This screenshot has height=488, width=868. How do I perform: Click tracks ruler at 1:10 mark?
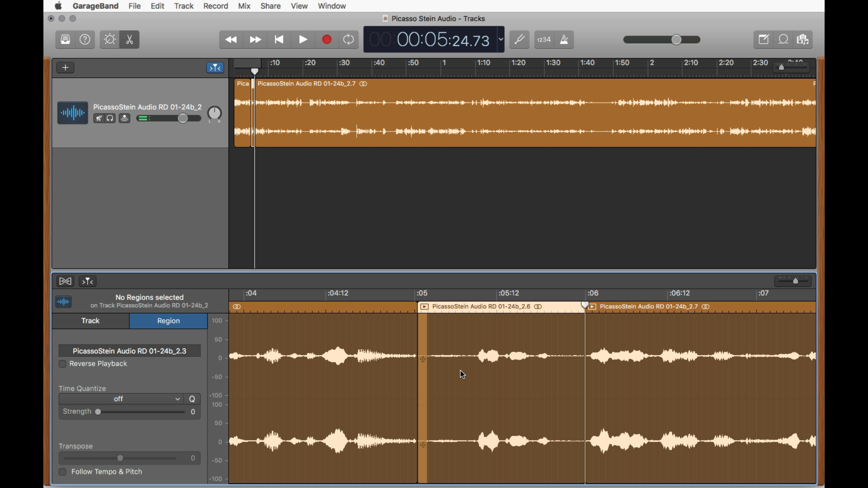coord(483,63)
